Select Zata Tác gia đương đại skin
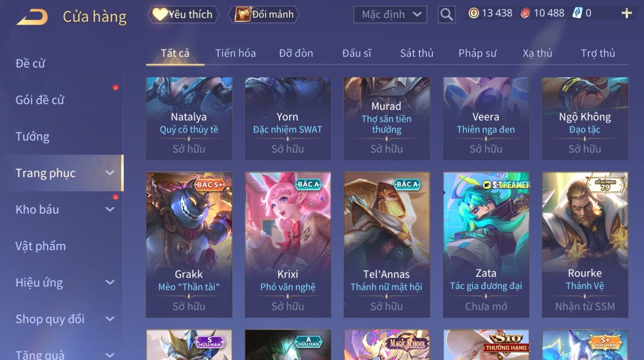 tap(486, 245)
